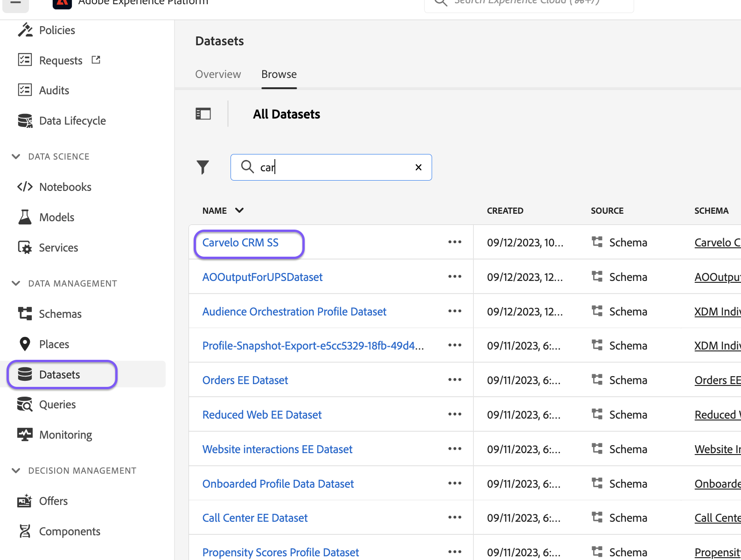Open Data Lifecycle icon in sidebar
This screenshot has height=560, width=741.
click(x=25, y=120)
